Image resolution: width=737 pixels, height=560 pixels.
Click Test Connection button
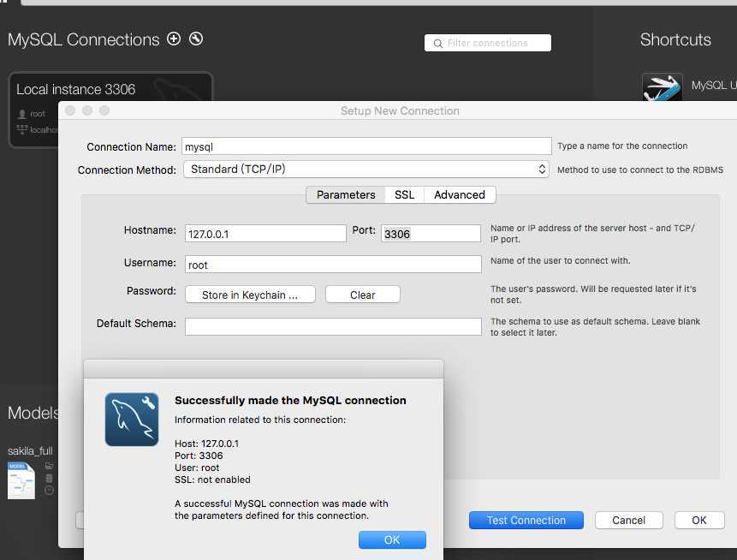(x=526, y=520)
